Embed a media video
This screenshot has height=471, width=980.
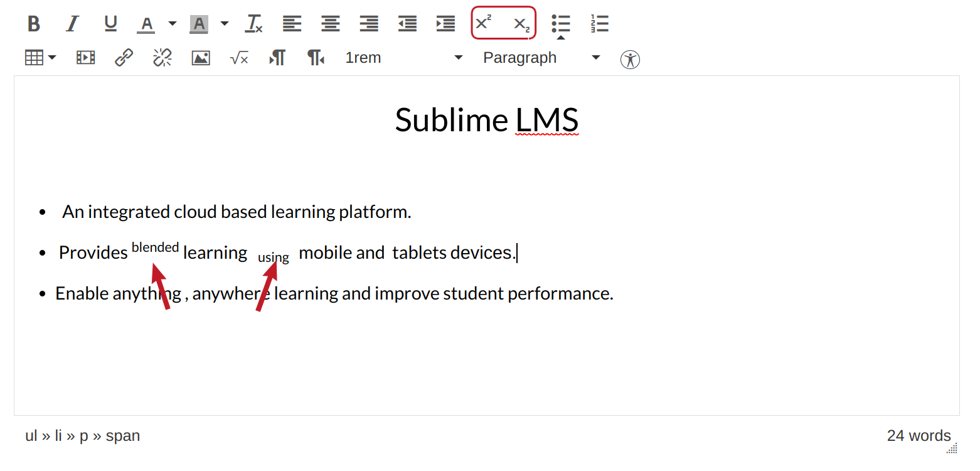pos(85,57)
